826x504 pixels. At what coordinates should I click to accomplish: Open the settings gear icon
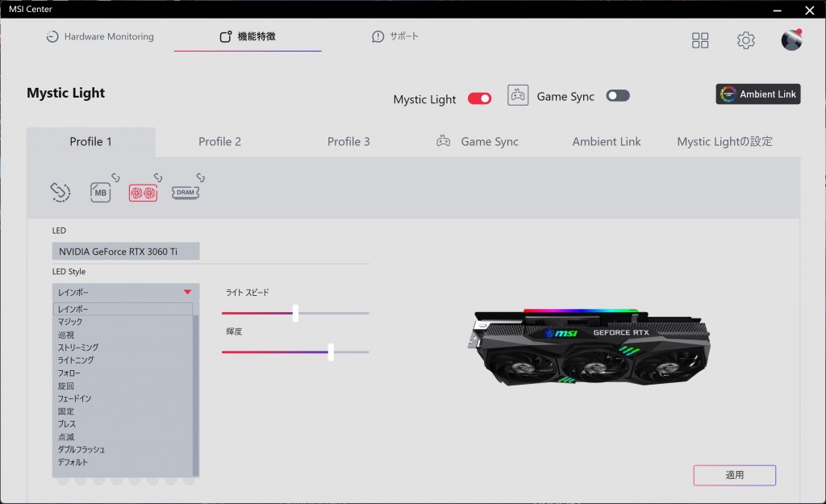[745, 40]
